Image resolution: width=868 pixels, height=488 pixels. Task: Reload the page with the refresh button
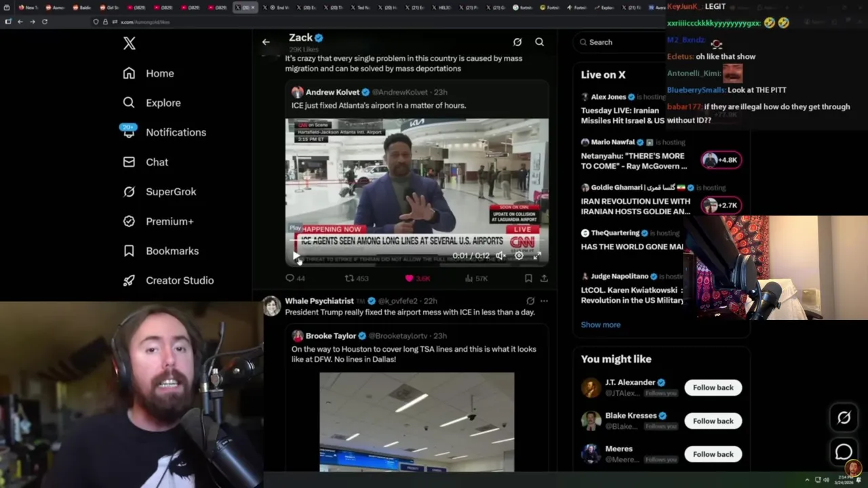(x=45, y=22)
